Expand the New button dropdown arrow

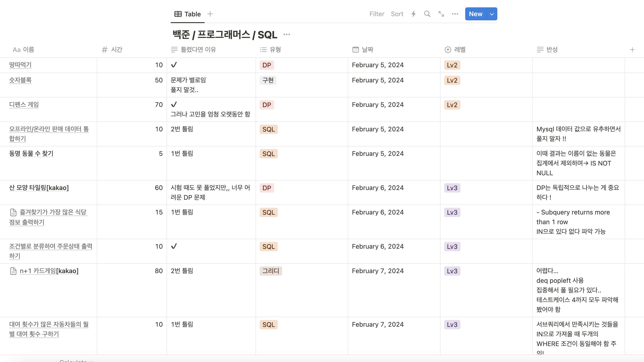(492, 14)
